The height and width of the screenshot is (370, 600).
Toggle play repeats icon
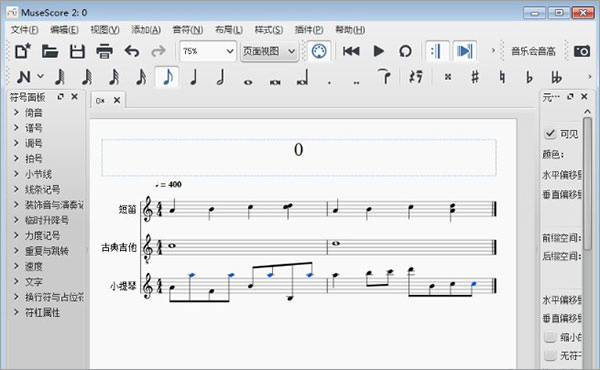pos(436,51)
